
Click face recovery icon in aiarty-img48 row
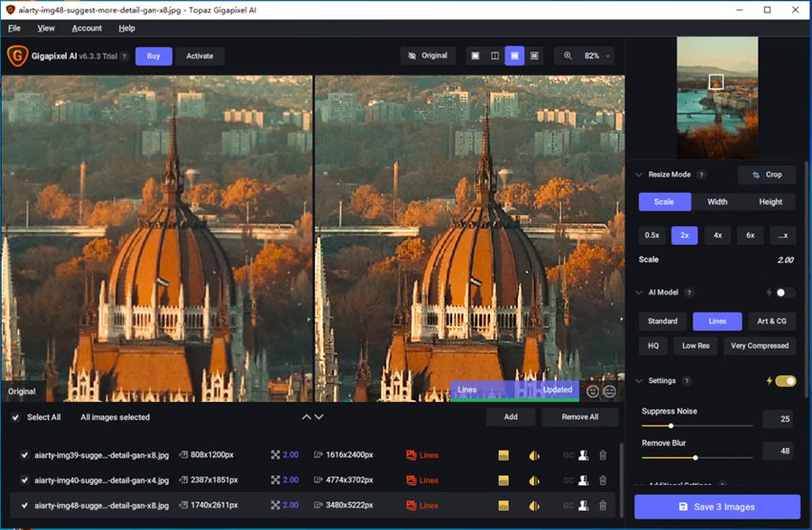click(x=583, y=505)
